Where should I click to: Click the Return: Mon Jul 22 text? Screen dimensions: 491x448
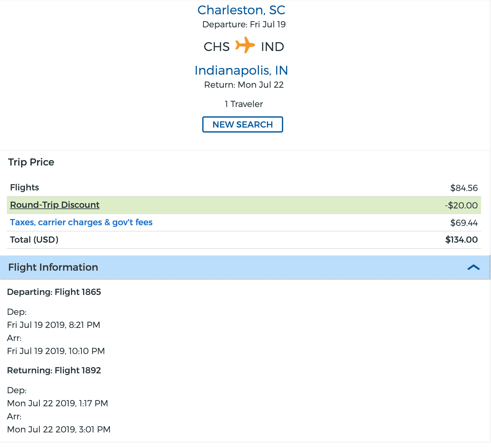[x=244, y=85]
